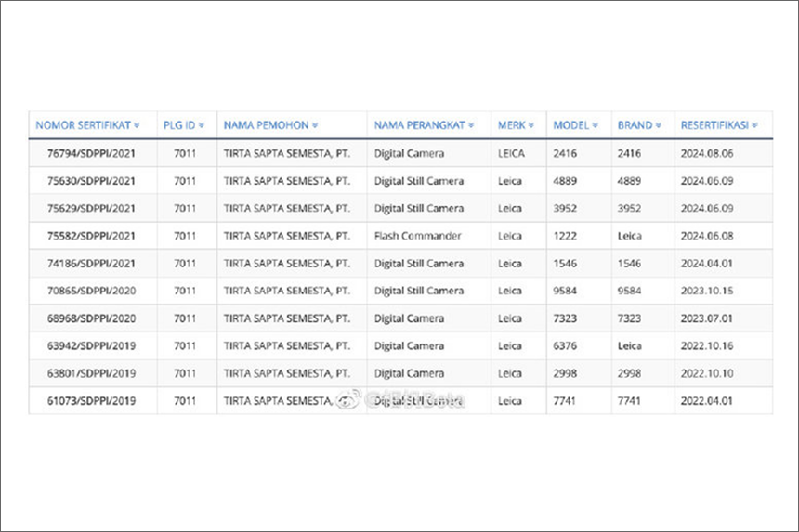Click the uppercase LEICA merk cell
The image size is (799, 532).
coord(511,153)
